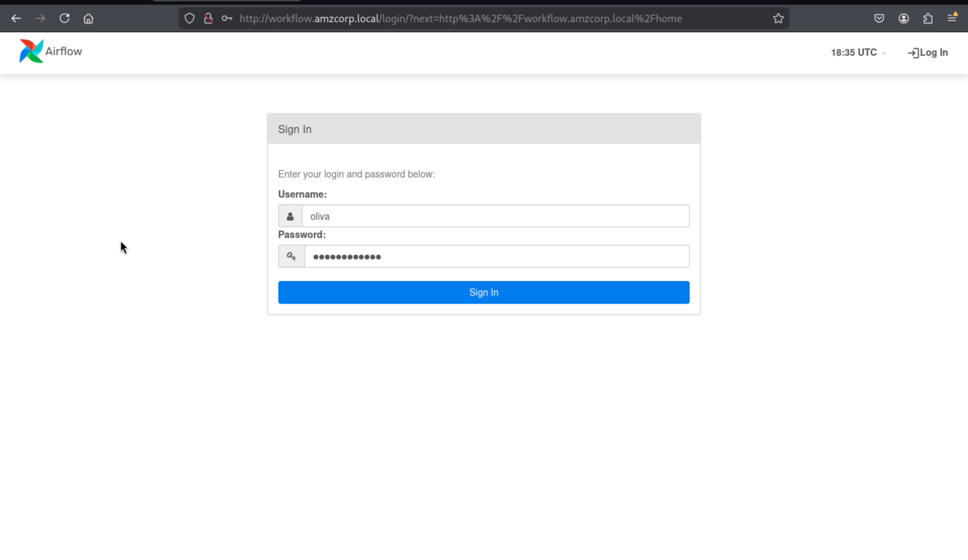Click the Airflow pinwheel logo

31,51
